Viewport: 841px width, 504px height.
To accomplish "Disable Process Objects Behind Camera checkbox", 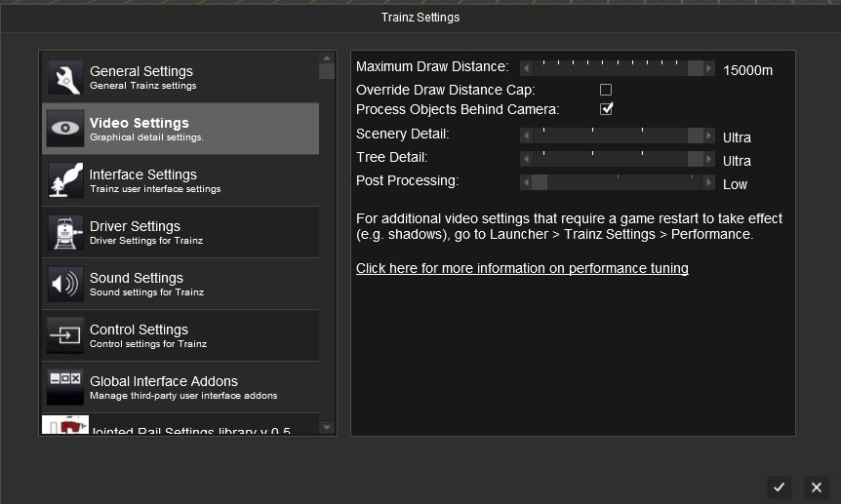I will (606, 109).
